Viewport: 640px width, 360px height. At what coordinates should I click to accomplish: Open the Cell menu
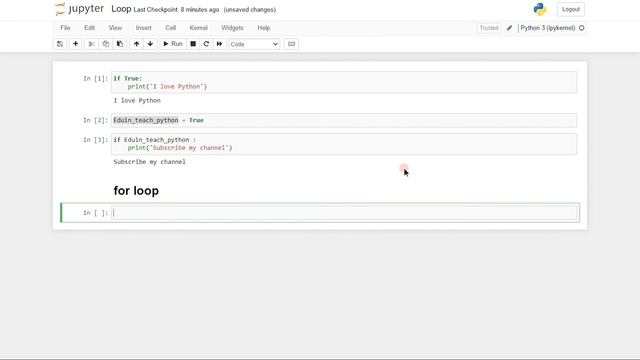click(x=171, y=28)
